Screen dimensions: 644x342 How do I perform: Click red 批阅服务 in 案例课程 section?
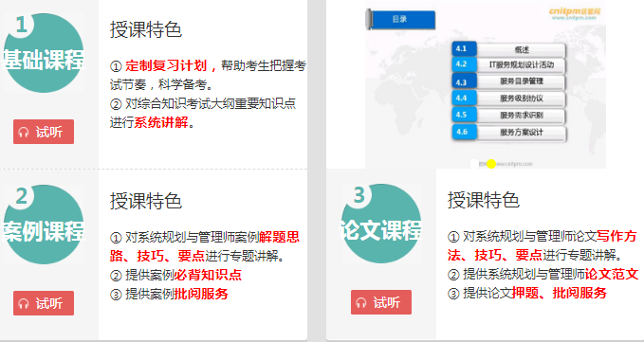point(201,293)
